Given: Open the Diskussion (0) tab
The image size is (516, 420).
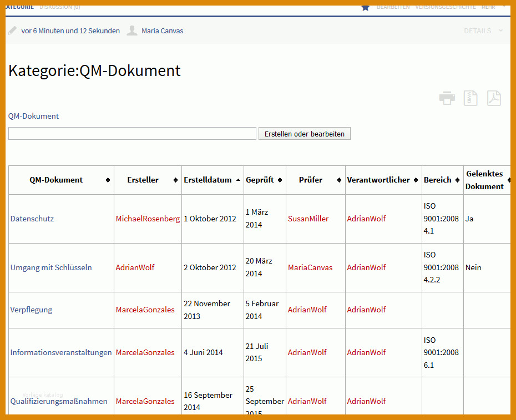Looking at the screenshot, I should (59, 7).
